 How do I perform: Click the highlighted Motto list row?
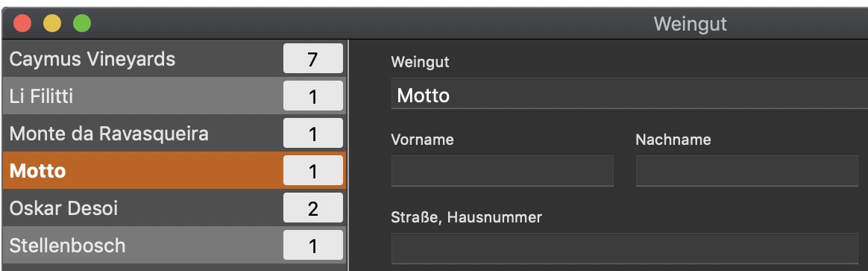174,171
